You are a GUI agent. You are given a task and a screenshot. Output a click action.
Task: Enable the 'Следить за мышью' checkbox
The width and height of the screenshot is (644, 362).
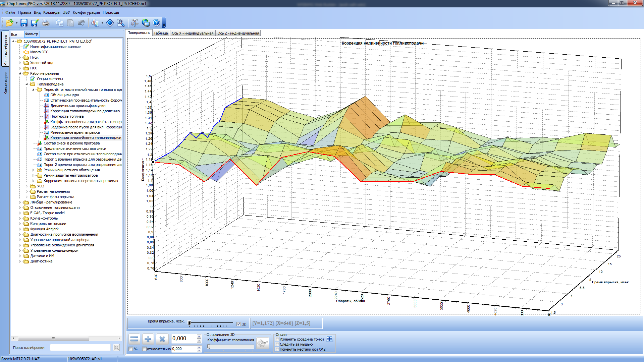coord(277,344)
